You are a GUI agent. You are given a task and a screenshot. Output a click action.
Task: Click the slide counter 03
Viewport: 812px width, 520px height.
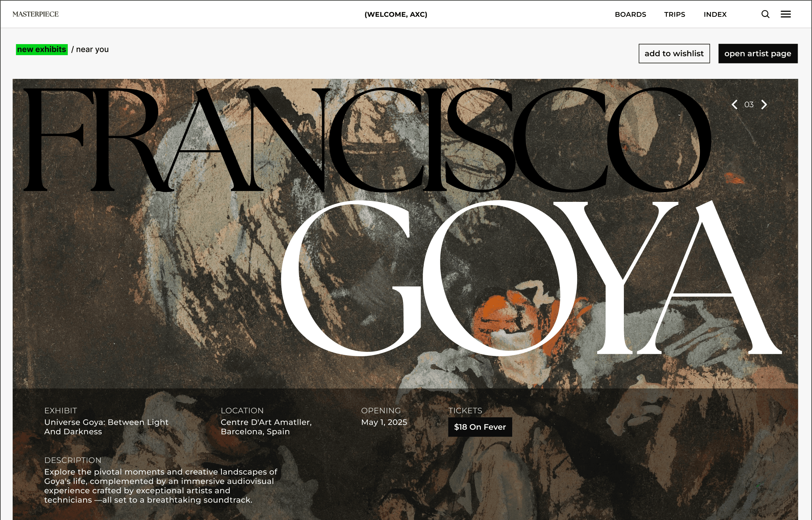tap(749, 105)
